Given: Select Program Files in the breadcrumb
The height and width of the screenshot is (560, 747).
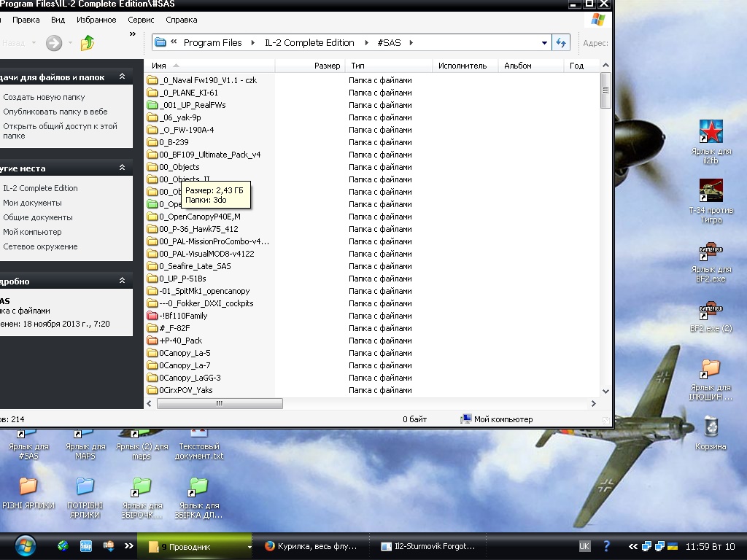Looking at the screenshot, I should pyautogui.click(x=212, y=43).
